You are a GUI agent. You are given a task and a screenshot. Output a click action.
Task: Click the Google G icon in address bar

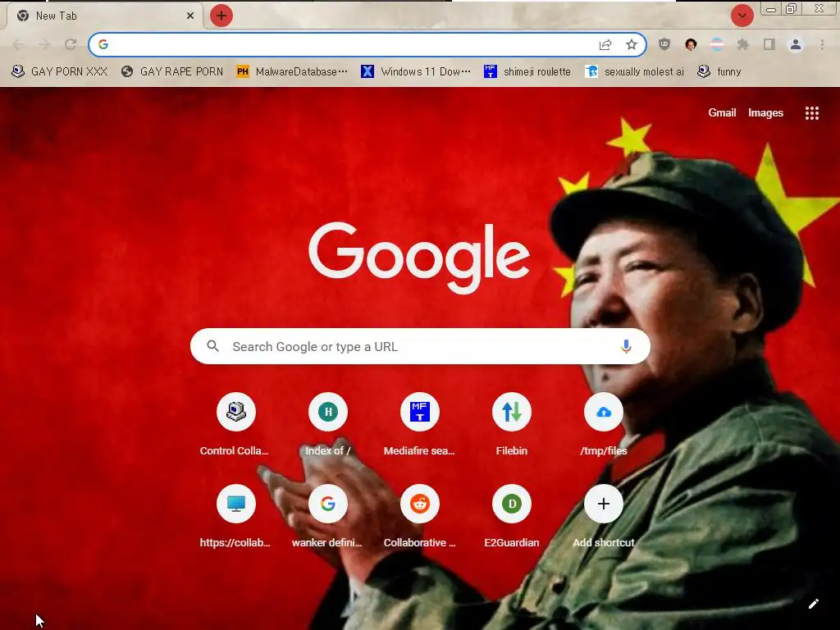(x=103, y=44)
